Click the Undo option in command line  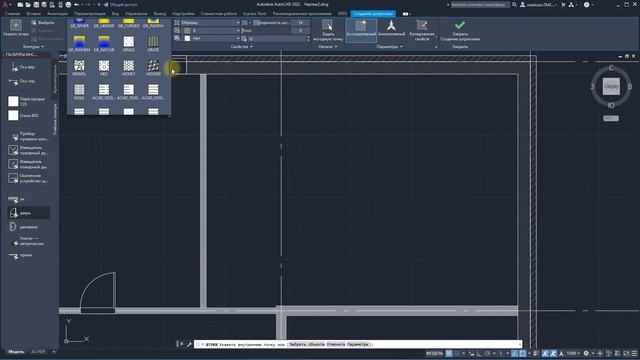[x=336, y=344]
